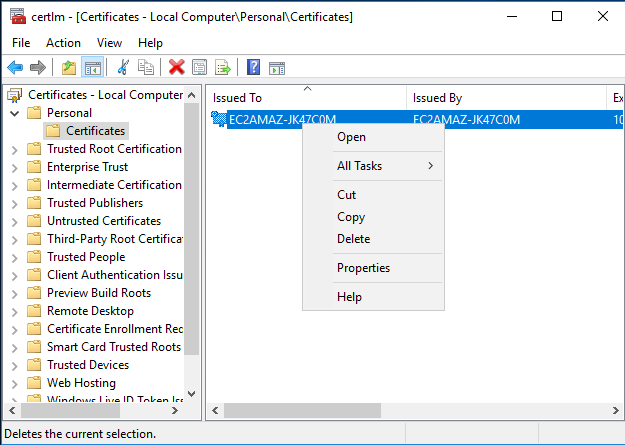Sort by the Issued To column header
Viewport: 625px width, 445px height.
point(307,98)
